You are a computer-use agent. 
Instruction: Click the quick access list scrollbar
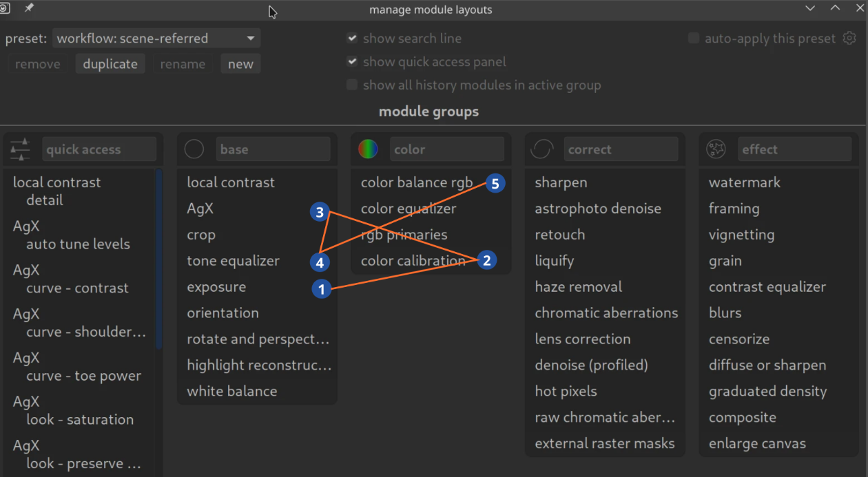(x=159, y=262)
